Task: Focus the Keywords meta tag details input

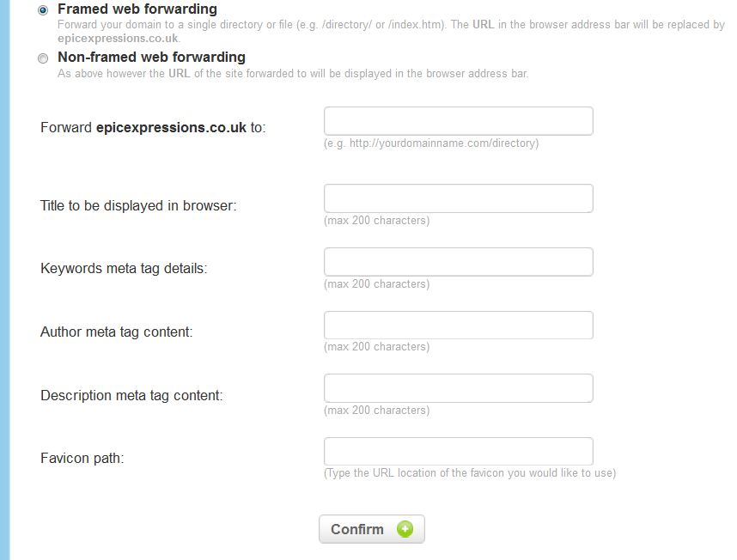Action: tap(459, 262)
